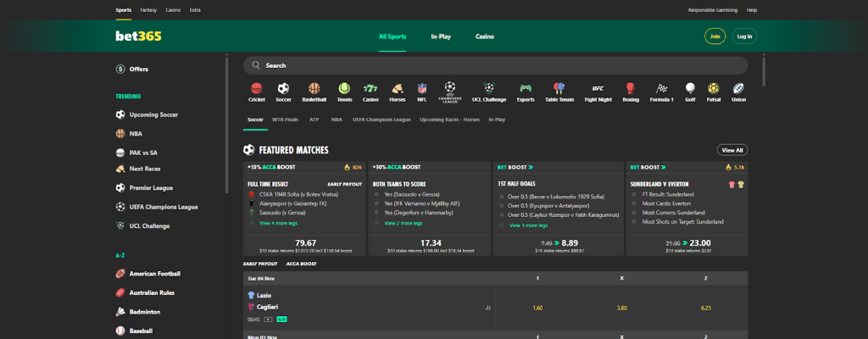This screenshot has width=868, height=339.
Task: Select the 17.34 acca boost odds
Action: tap(431, 243)
